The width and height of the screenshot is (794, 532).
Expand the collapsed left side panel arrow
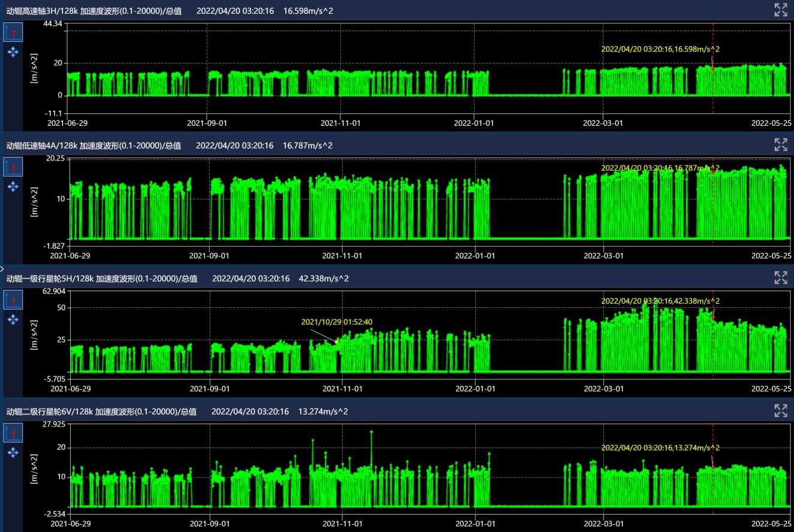click(x=2, y=269)
